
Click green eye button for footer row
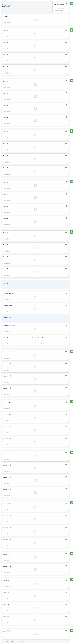(x=71, y=580)
